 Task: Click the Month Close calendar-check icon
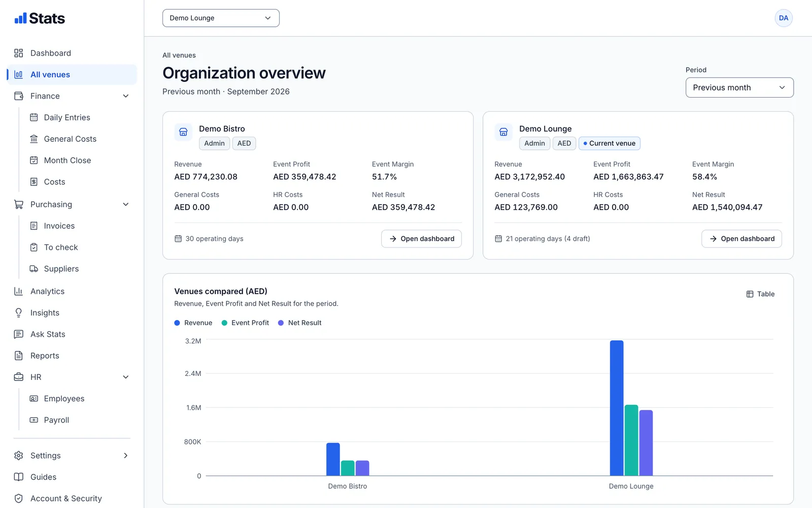tap(34, 161)
